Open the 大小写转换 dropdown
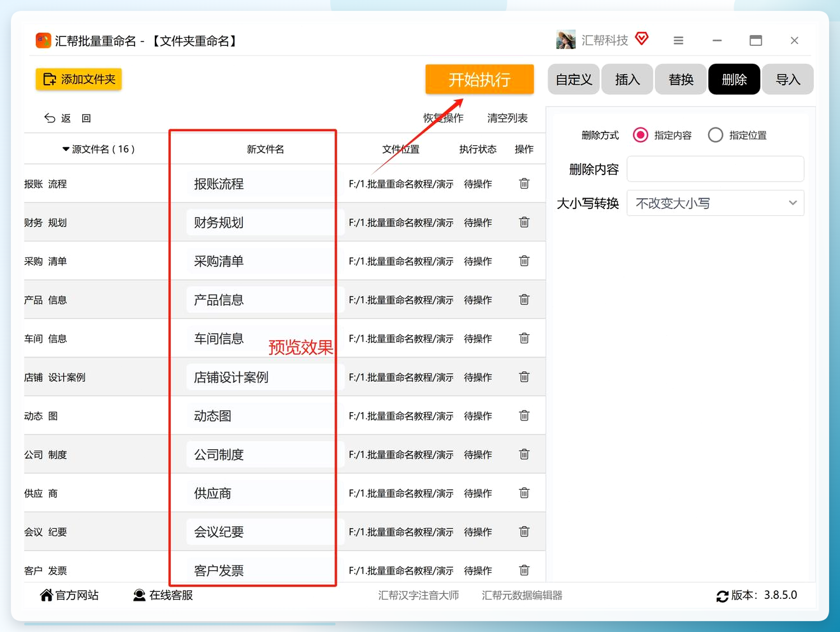 tap(716, 203)
